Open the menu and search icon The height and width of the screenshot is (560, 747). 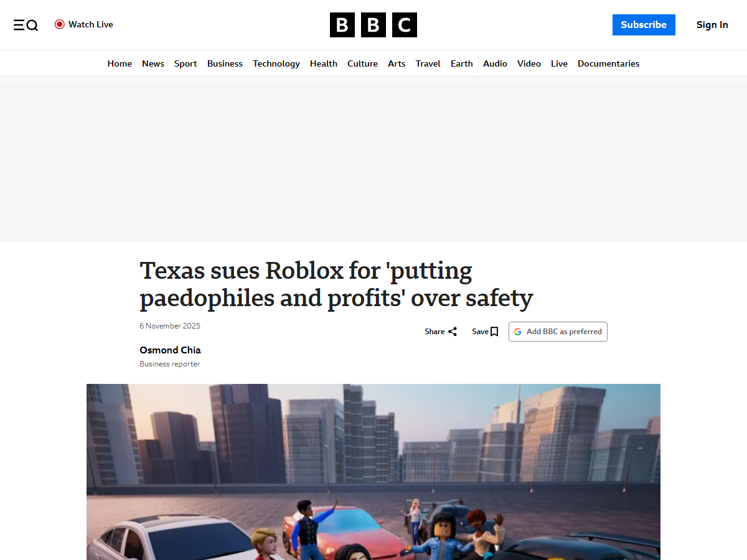point(26,25)
